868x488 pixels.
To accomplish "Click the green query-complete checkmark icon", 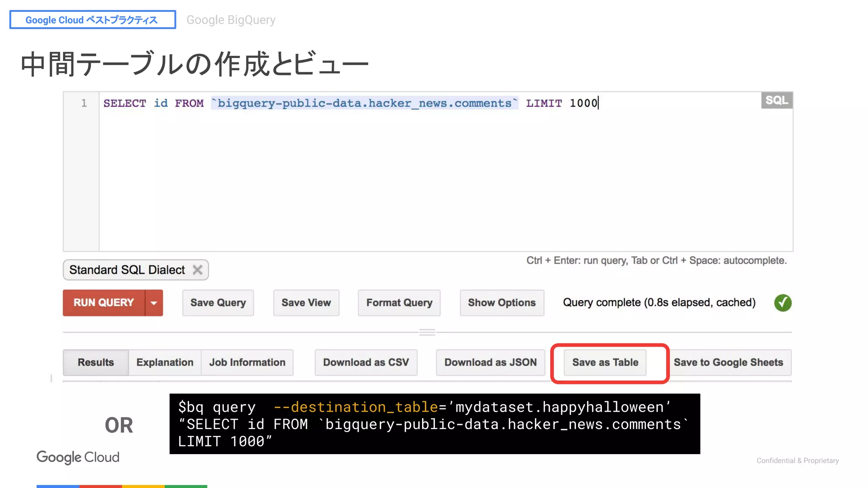I will point(783,303).
